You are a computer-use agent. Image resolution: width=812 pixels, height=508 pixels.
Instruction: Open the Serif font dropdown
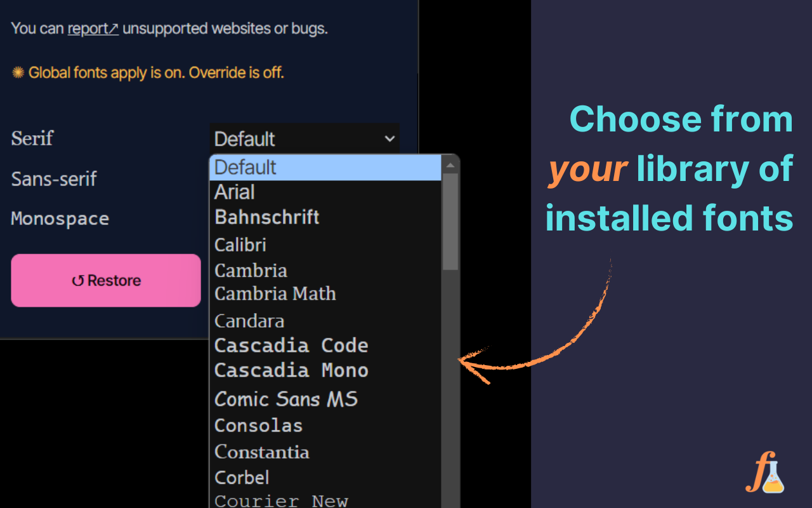click(x=304, y=138)
